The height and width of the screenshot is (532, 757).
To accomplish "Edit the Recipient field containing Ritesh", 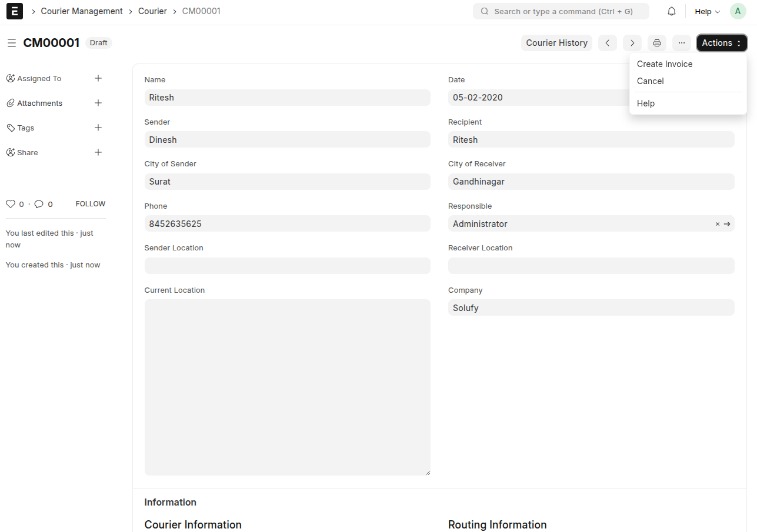I will 591,140.
